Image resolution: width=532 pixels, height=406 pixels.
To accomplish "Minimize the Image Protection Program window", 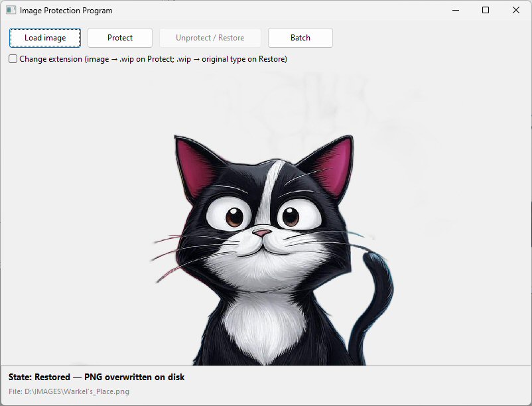I will point(456,10).
